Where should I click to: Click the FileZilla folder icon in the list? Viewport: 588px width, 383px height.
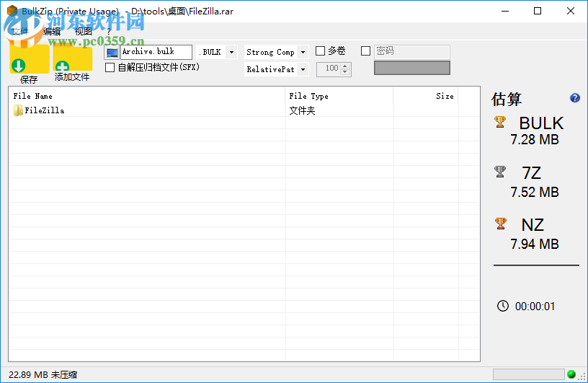pyautogui.click(x=17, y=110)
